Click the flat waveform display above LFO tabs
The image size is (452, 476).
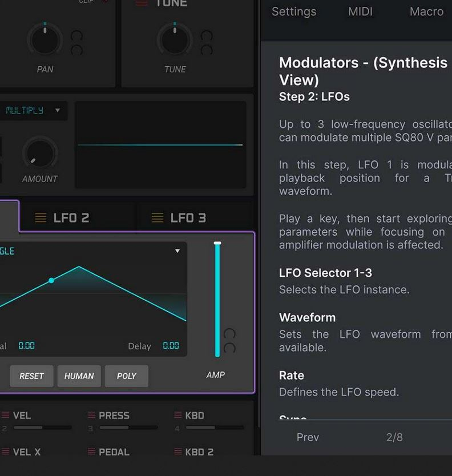(160, 145)
